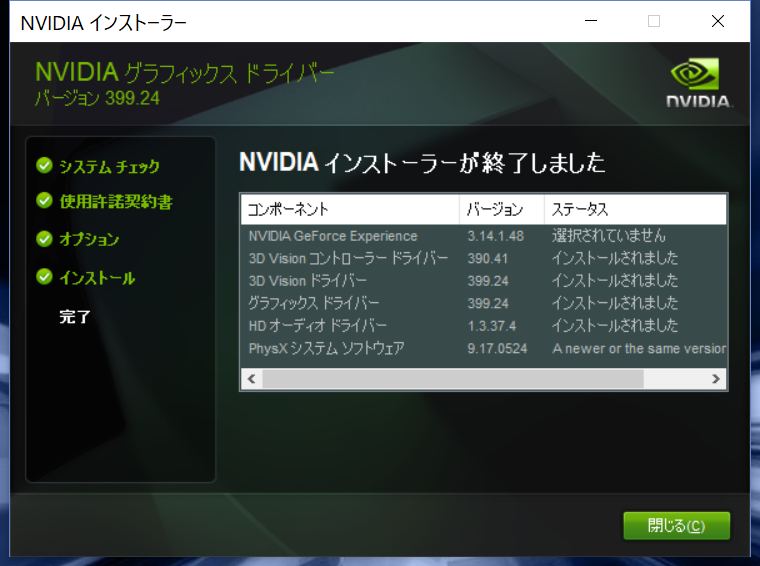Click the horizontal scrollbar right arrow
Screen dimensions: 760x566
(716, 379)
